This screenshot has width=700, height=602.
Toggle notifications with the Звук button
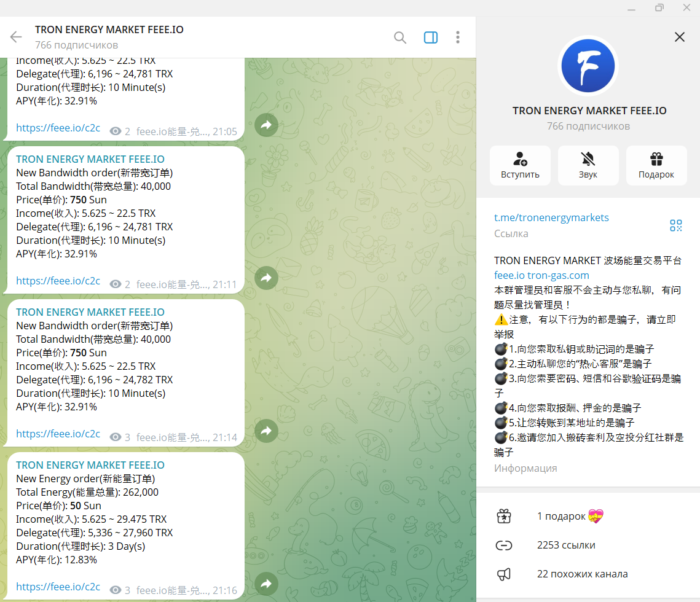pos(588,165)
